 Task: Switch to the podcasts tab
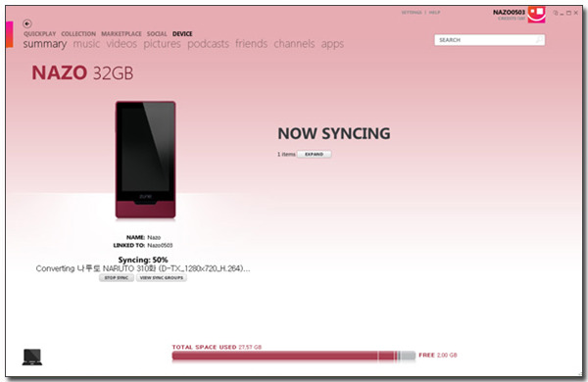(208, 44)
